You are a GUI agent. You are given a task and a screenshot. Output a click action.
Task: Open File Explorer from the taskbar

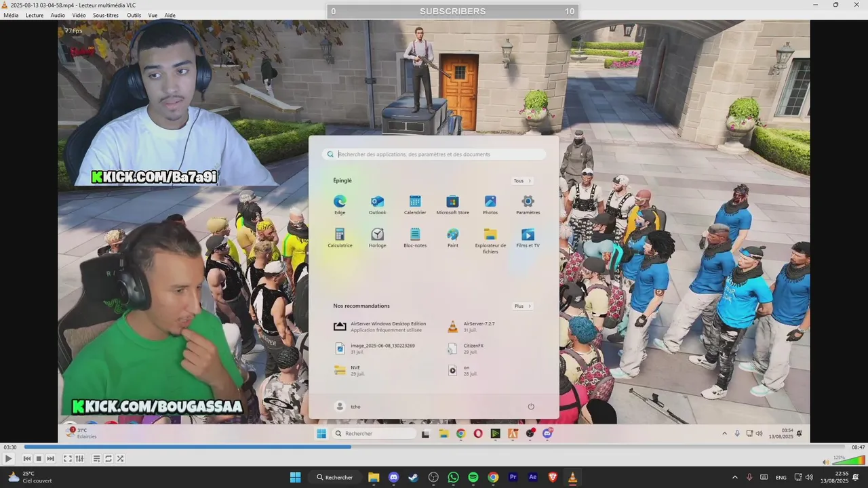pos(374,477)
